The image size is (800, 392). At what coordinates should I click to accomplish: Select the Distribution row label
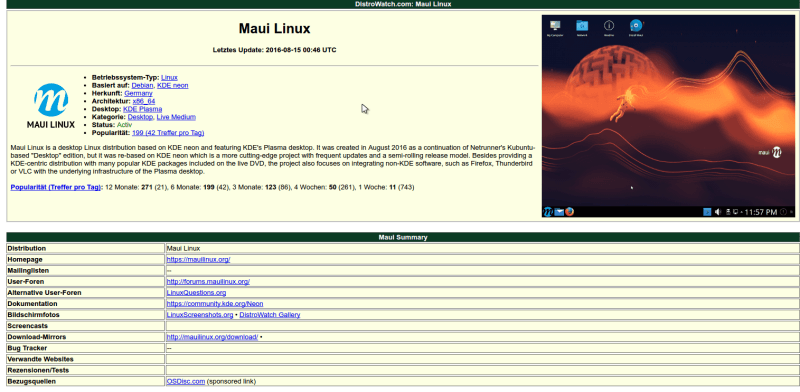pos(27,248)
